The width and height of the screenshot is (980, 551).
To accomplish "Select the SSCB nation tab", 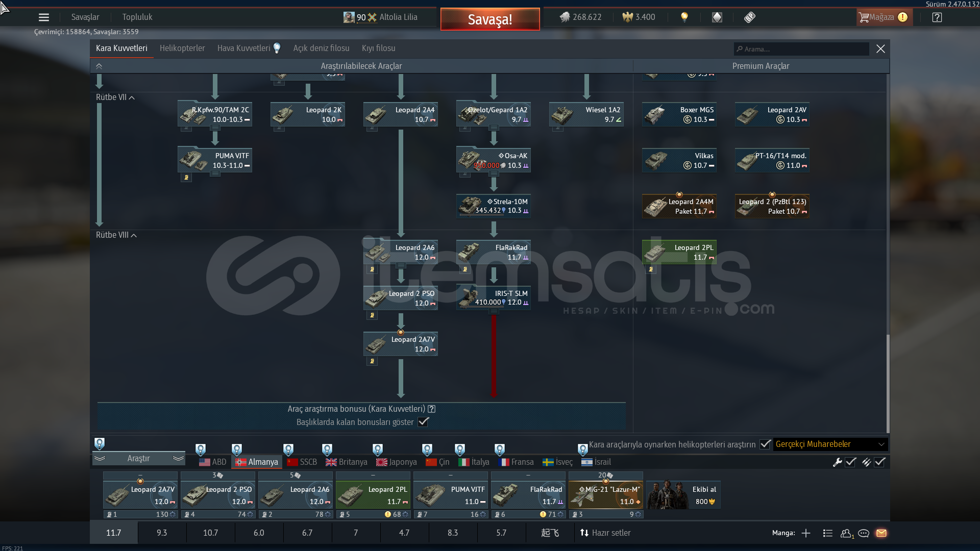I will point(302,462).
